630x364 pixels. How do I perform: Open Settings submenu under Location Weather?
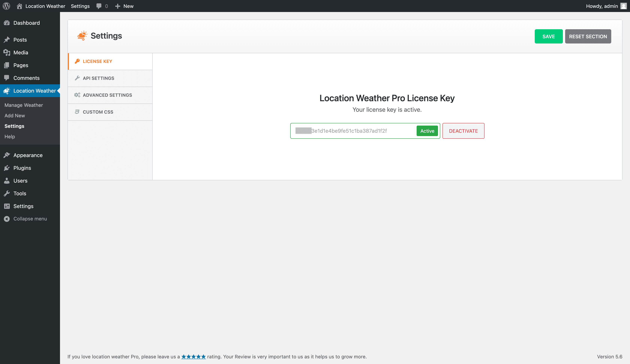pos(14,126)
